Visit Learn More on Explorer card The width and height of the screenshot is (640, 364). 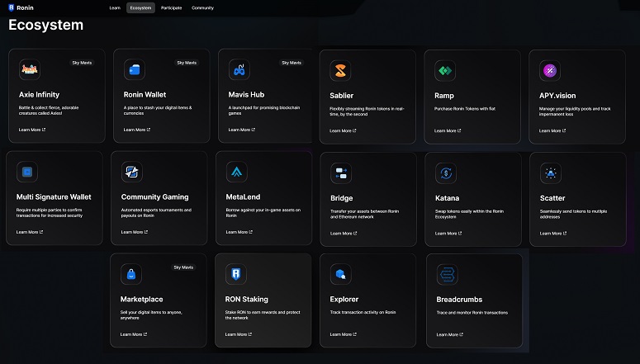[x=343, y=334]
